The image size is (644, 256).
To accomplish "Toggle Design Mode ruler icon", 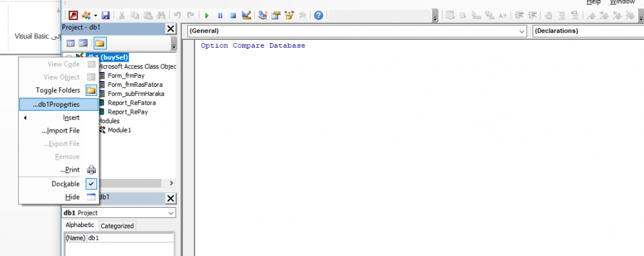I will click(x=246, y=15).
